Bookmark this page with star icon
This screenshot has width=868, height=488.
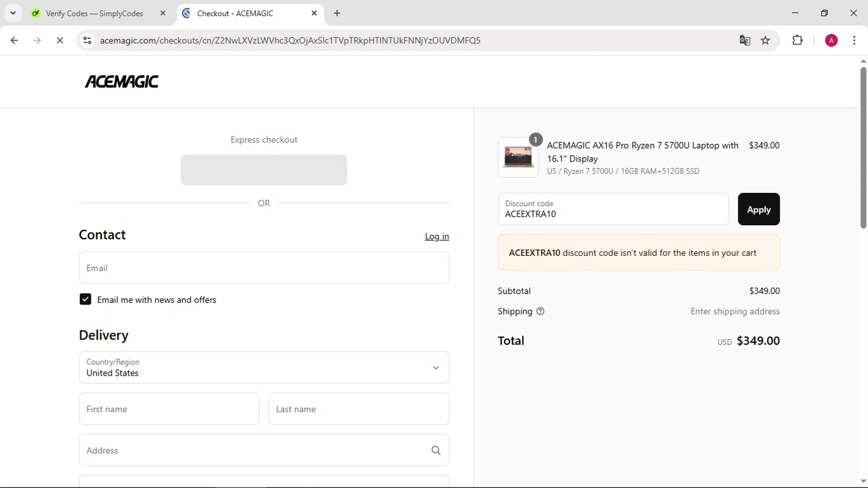766,41
